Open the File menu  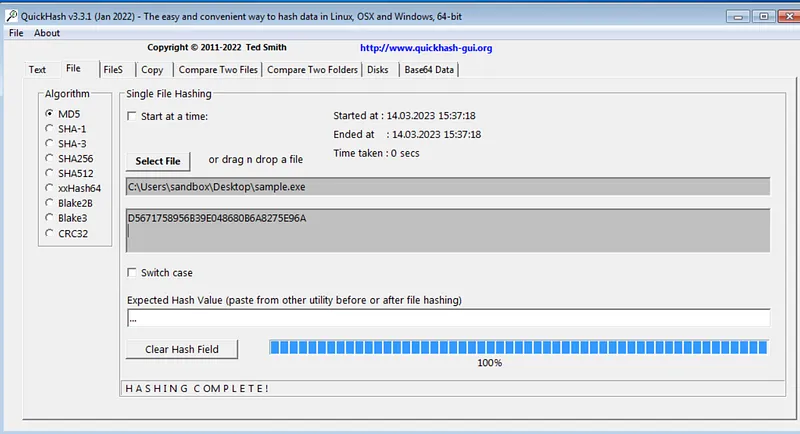tap(16, 33)
